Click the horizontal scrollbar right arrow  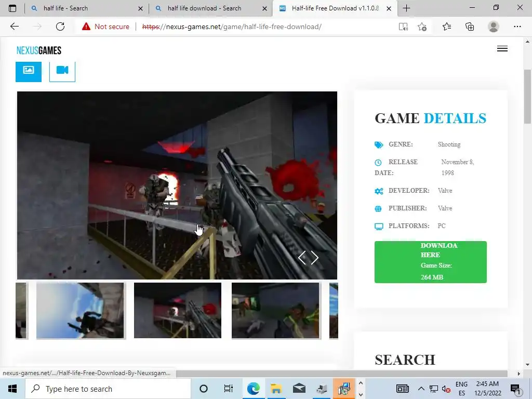click(518, 374)
